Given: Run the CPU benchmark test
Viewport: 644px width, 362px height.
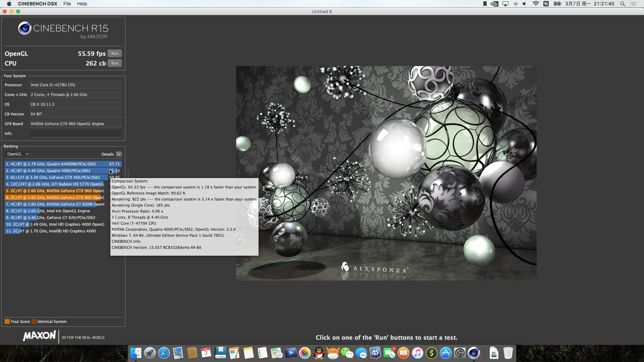Looking at the screenshot, I should (115, 63).
